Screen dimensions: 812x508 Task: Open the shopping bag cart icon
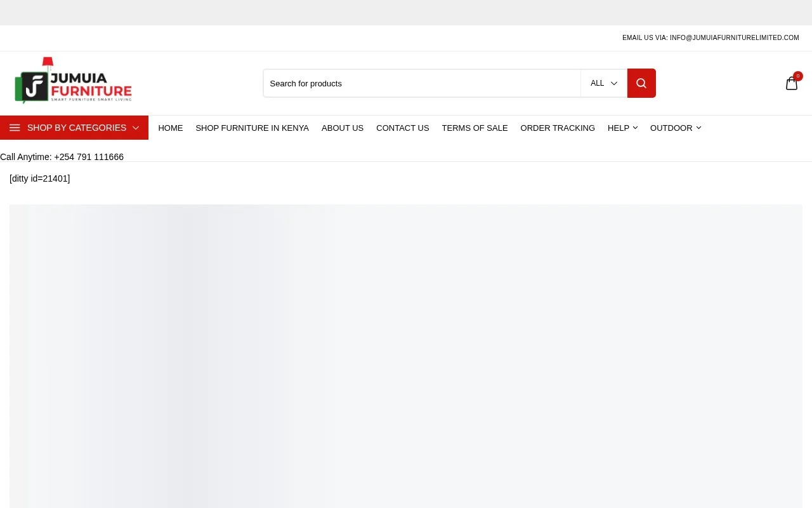791,83
